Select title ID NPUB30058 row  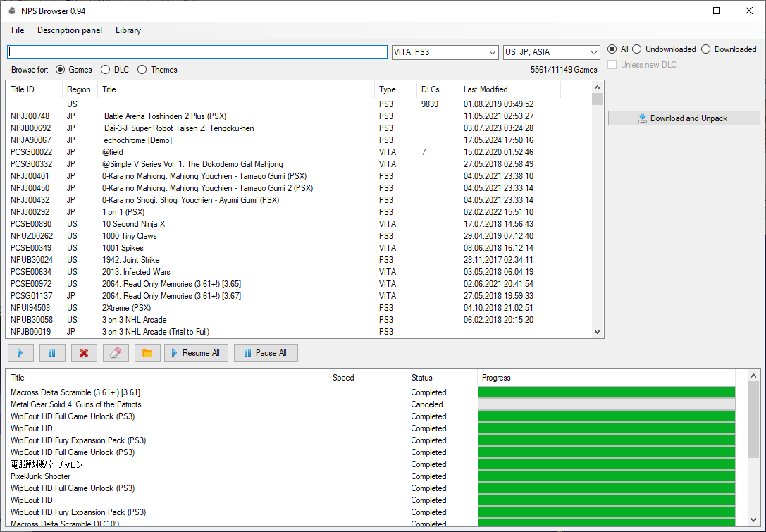[x=300, y=319]
